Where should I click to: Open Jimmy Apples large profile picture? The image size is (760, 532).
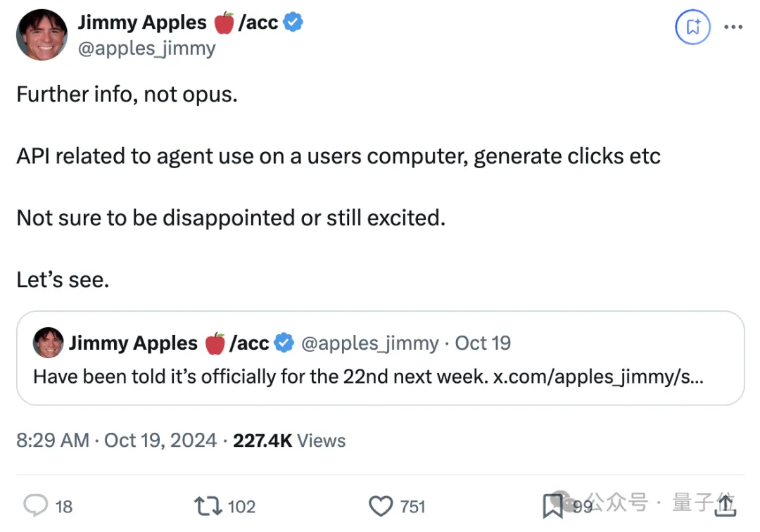pyautogui.click(x=42, y=35)
